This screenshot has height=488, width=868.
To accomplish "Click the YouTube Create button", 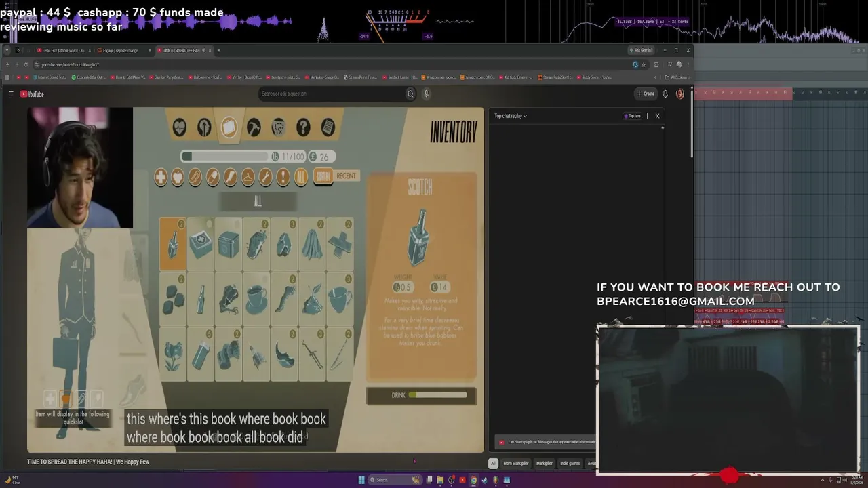I will tap(646, 94).
